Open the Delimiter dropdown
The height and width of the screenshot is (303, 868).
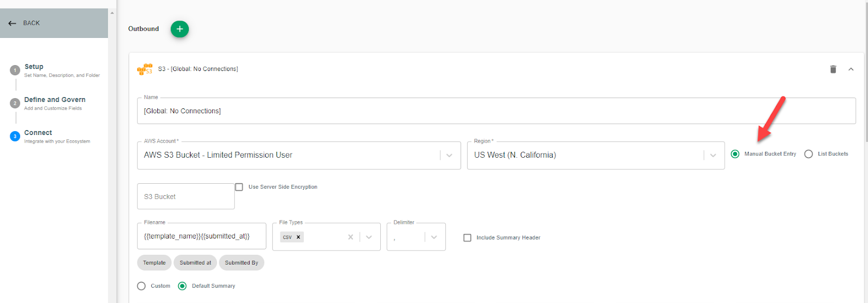[x=434, y=237]
